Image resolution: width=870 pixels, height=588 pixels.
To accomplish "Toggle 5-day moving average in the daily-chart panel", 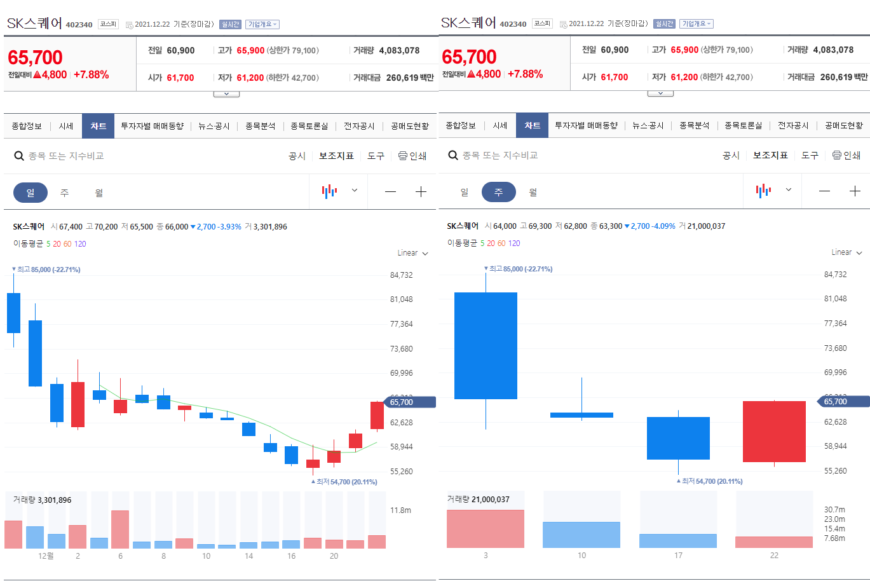I will [48, 243].
